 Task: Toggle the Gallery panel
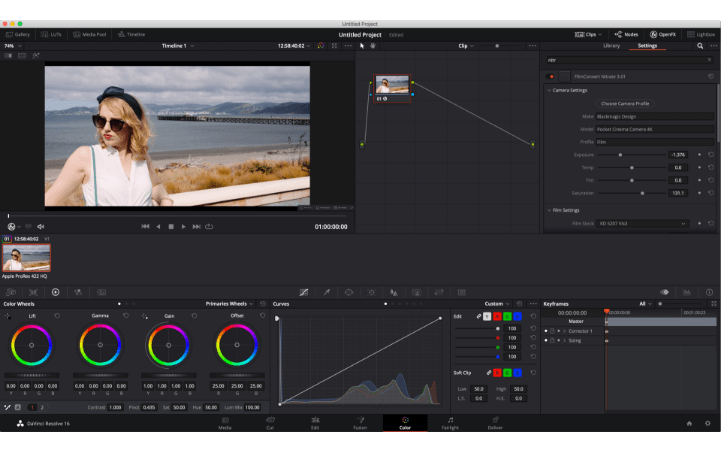pyautogui.click(x=17, y=34)
